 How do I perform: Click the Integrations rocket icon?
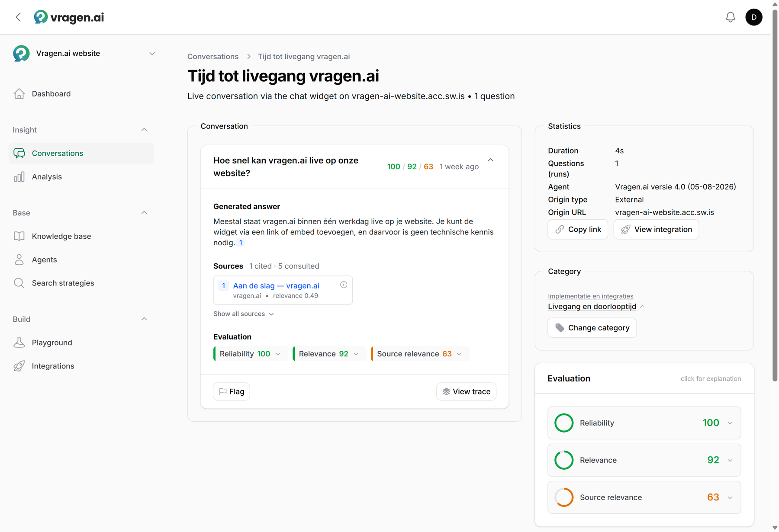click(19, 366)
